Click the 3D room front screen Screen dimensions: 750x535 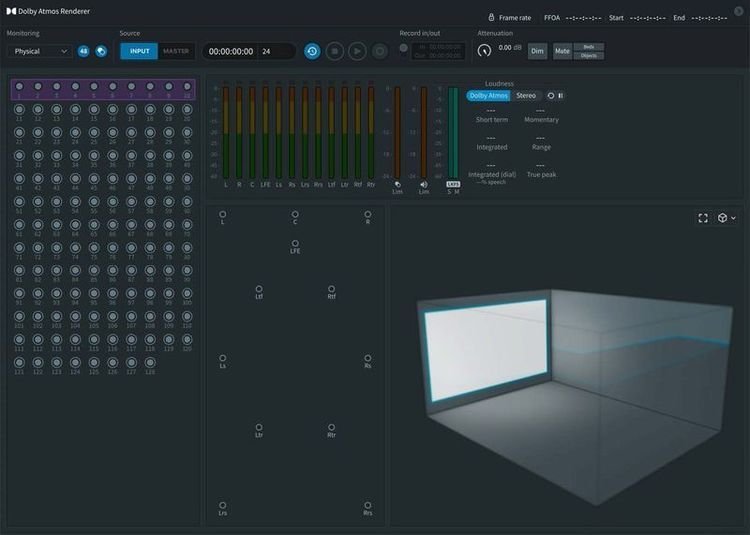[x=485, y=349]
